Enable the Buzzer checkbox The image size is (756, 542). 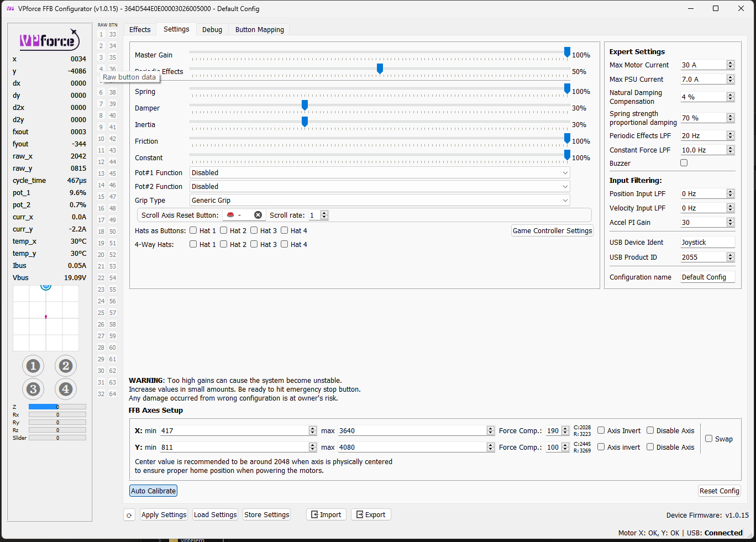[x=684, y=163]
